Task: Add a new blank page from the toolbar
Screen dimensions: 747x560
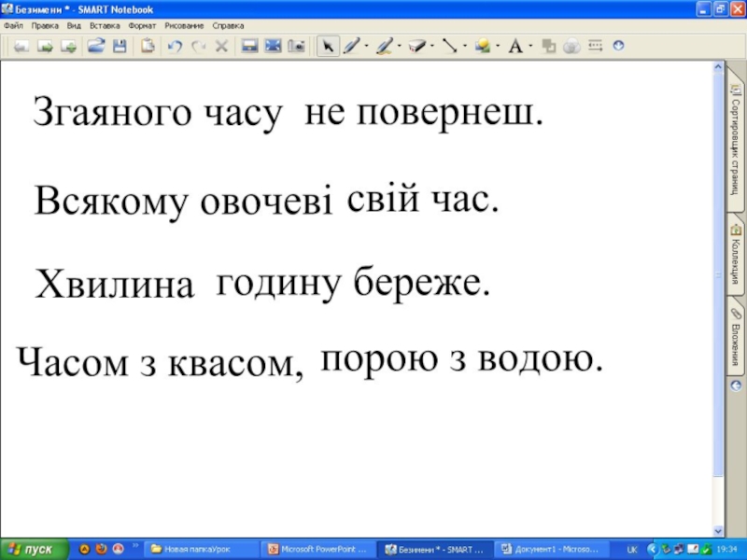Action: pyautogui.click(x=69, y=46)
